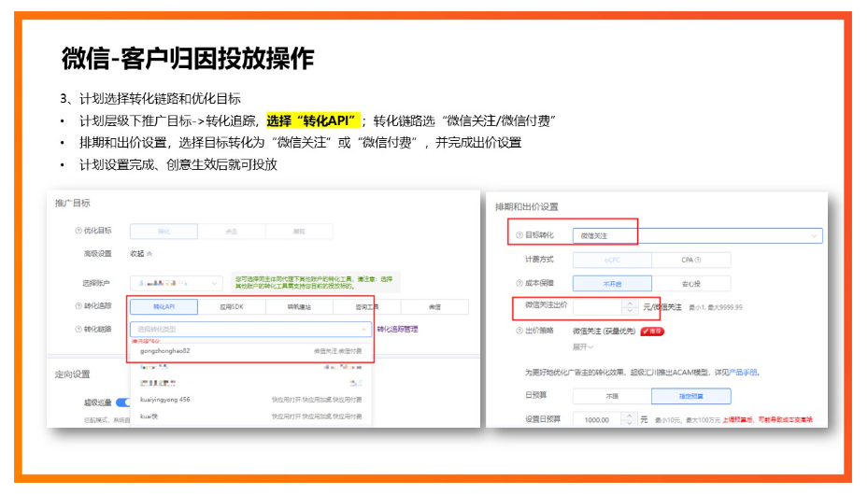
Task: Click hint 最小1, 最大9999.99
Action: point(715,307)
